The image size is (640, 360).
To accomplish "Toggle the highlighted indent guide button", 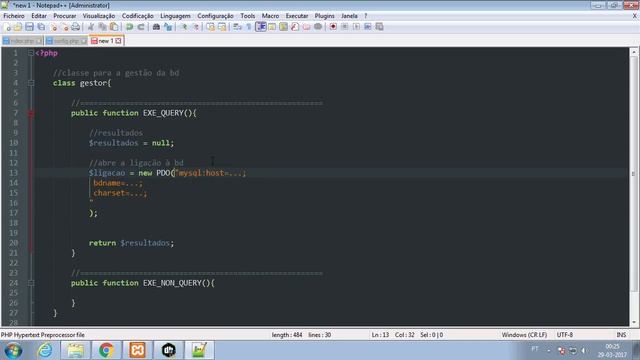I will [260, 27].
